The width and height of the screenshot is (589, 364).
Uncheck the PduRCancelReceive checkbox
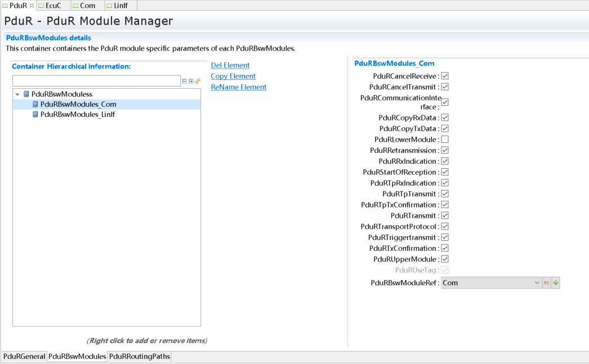445,76
